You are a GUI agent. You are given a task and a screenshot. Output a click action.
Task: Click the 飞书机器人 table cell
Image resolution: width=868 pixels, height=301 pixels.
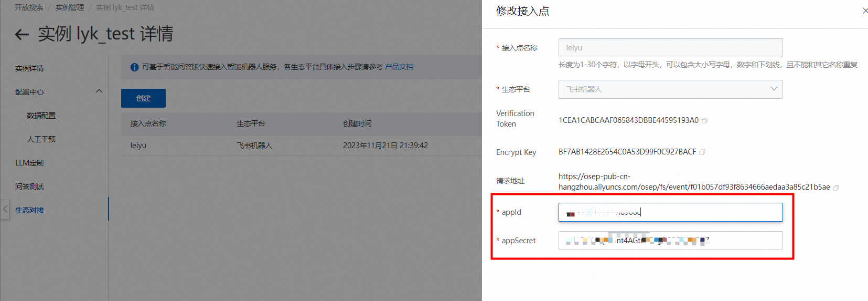254,146
